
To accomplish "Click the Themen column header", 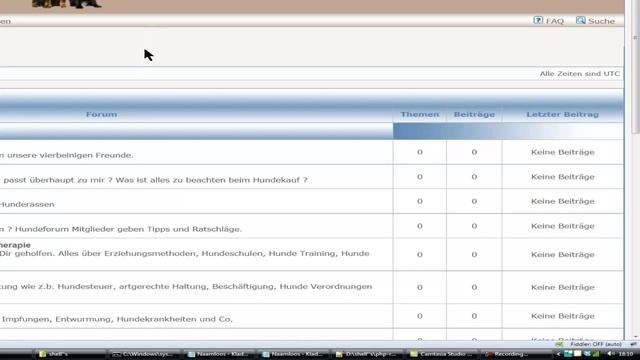I will [x=420, y=115].
